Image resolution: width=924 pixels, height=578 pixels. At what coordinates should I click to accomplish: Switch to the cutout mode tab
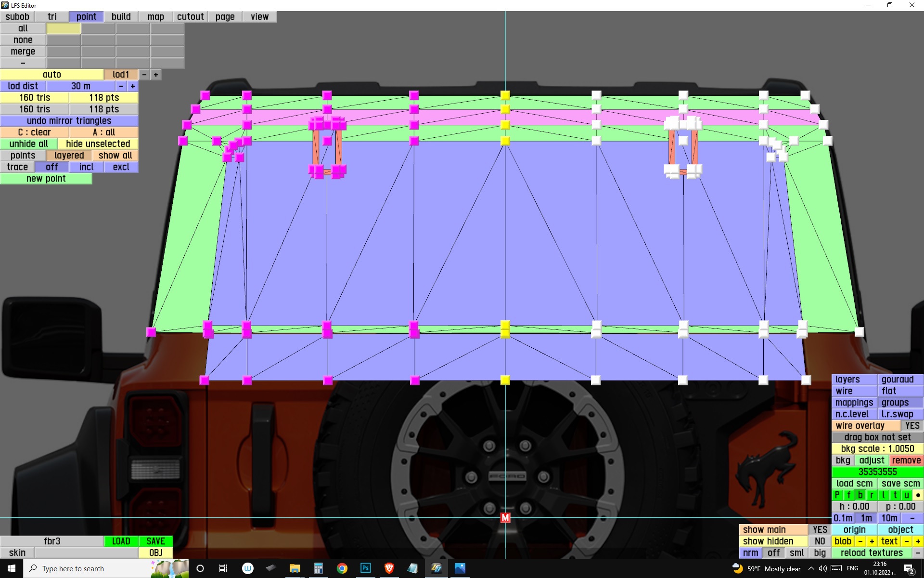(190, 17)
